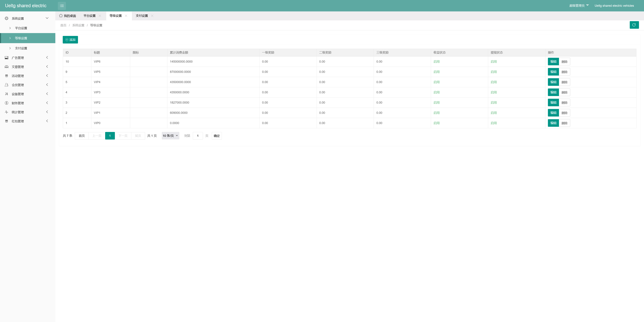Click the green refresh icon button
The height and width of the screenshot is (322, 644).
click(634, 25)
